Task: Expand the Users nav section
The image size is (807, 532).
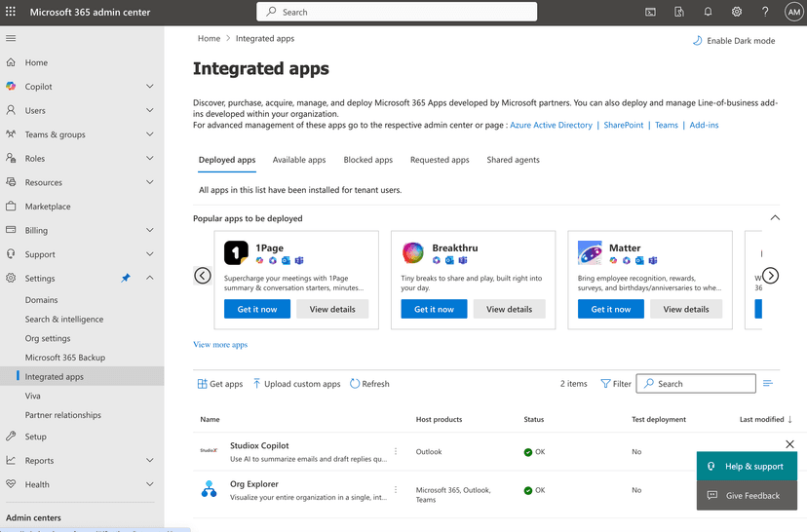Action: [x=150, y=110]
